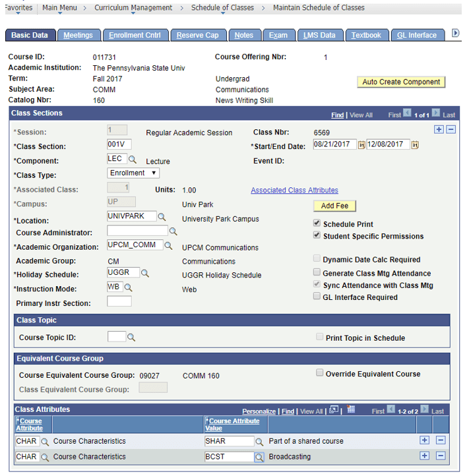Sort by Course Attribute Value column

[x=232, y=425]
